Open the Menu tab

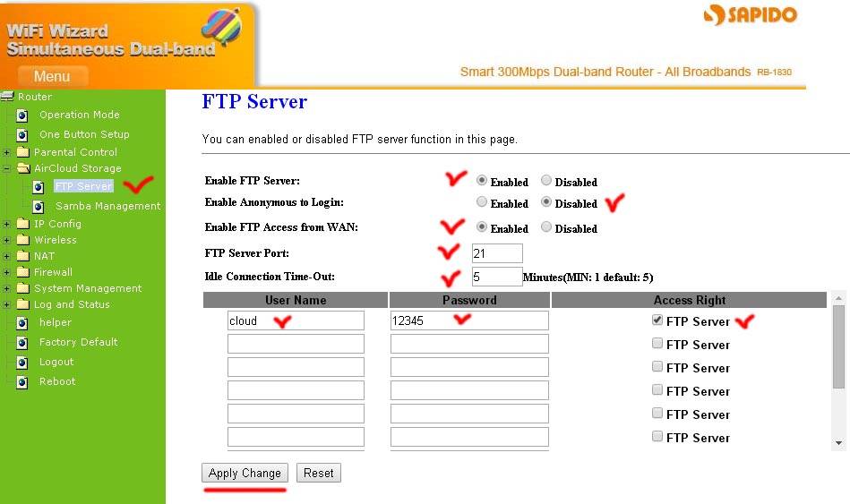pyautogui.click(x=52, y=76)
